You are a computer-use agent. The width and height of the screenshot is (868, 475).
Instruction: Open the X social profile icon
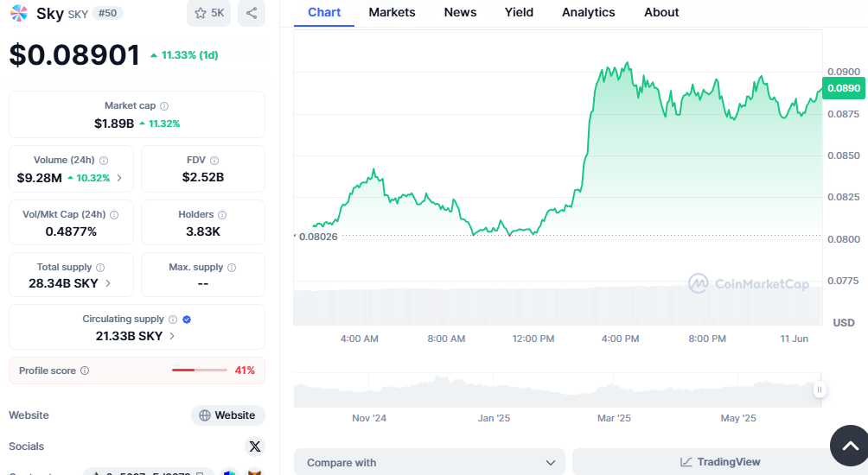tap(255, 446)
